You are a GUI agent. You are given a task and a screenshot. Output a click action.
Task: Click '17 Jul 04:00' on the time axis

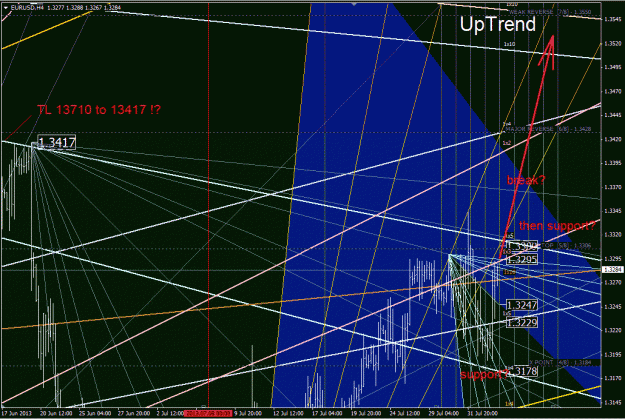[x=327, y=413]
